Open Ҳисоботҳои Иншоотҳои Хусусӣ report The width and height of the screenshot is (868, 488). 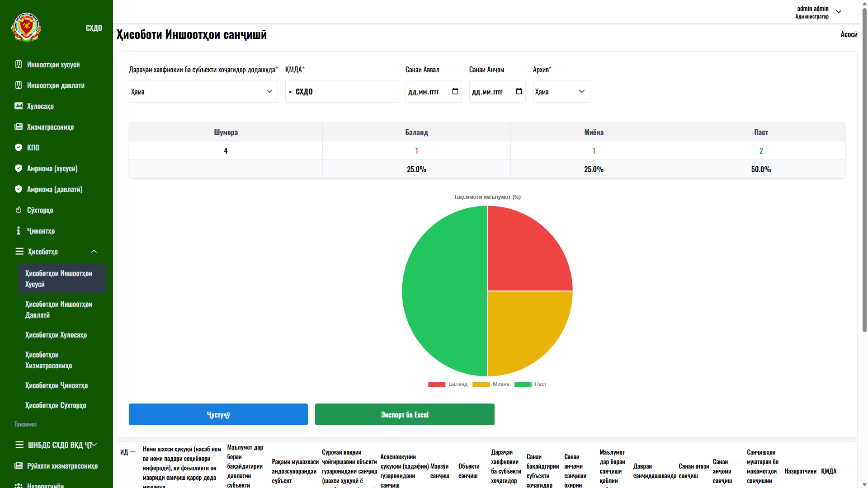click(61, 278)
